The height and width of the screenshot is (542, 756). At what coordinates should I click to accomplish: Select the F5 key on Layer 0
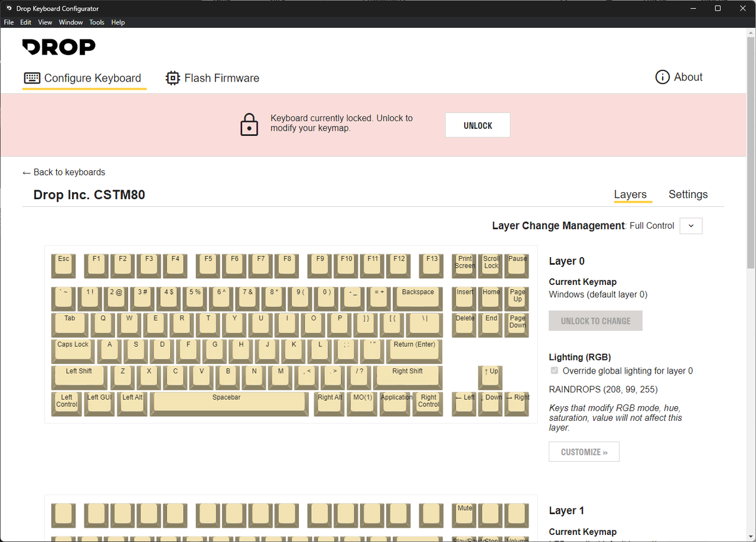point(208,265)
